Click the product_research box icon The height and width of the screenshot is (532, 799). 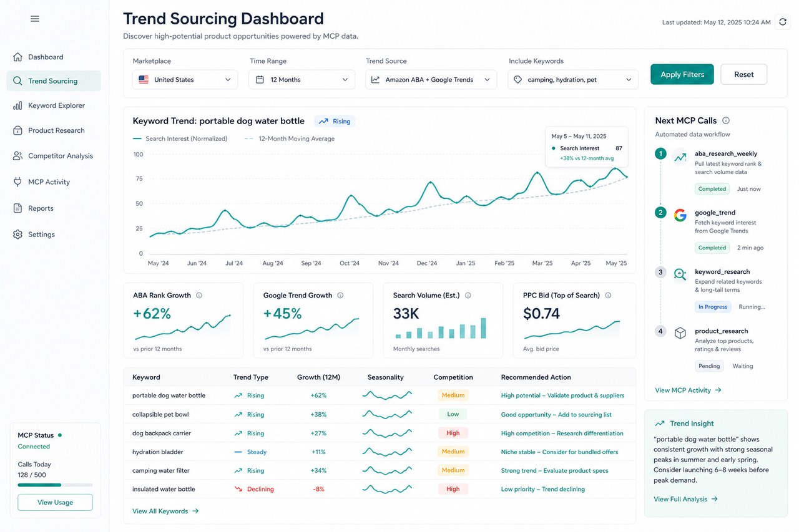click(680, 333)
